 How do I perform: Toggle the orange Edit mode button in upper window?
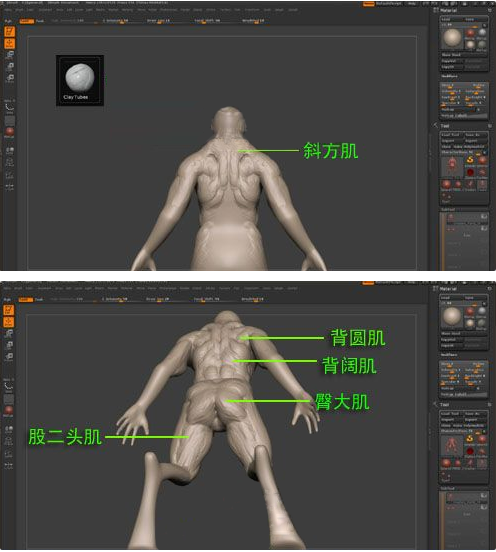click(x=10, y=31)
